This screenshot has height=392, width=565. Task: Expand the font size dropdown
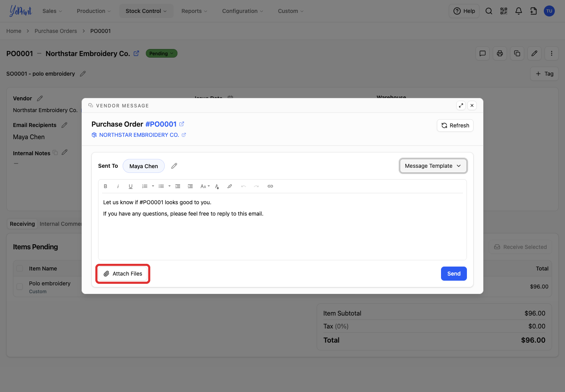(205, 186)
